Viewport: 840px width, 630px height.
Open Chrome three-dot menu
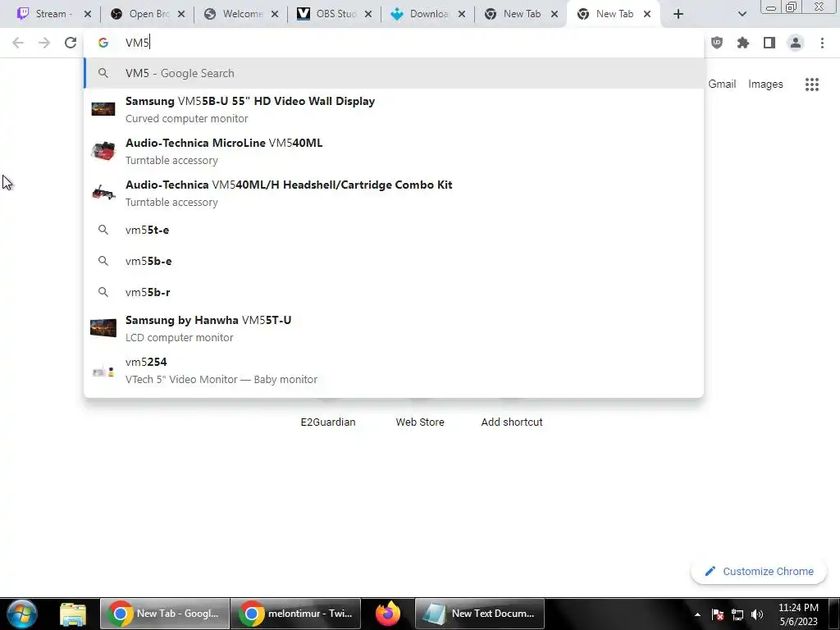click(x=822, y=43)
